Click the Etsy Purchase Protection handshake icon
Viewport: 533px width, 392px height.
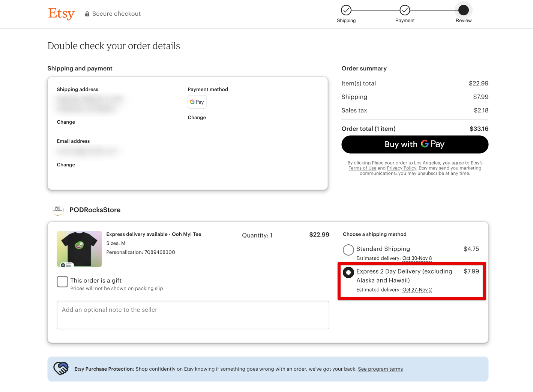[x=61, y=368]
